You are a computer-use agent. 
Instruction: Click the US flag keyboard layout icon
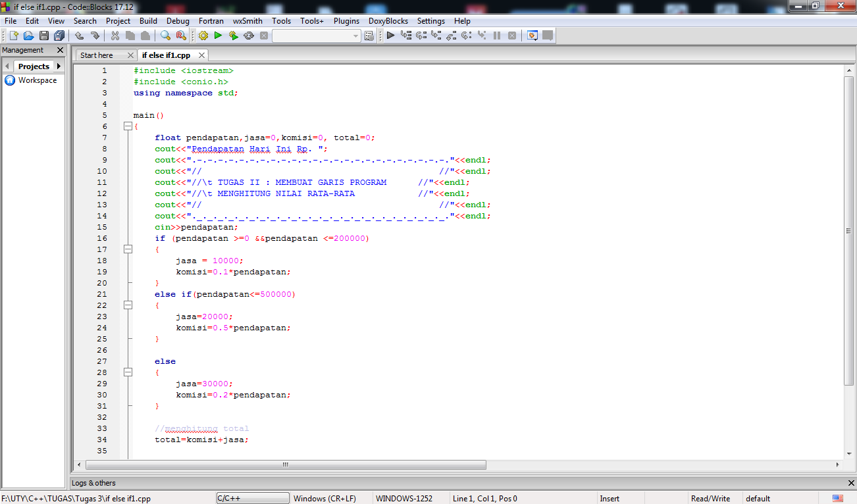click(x=838, y=498)
